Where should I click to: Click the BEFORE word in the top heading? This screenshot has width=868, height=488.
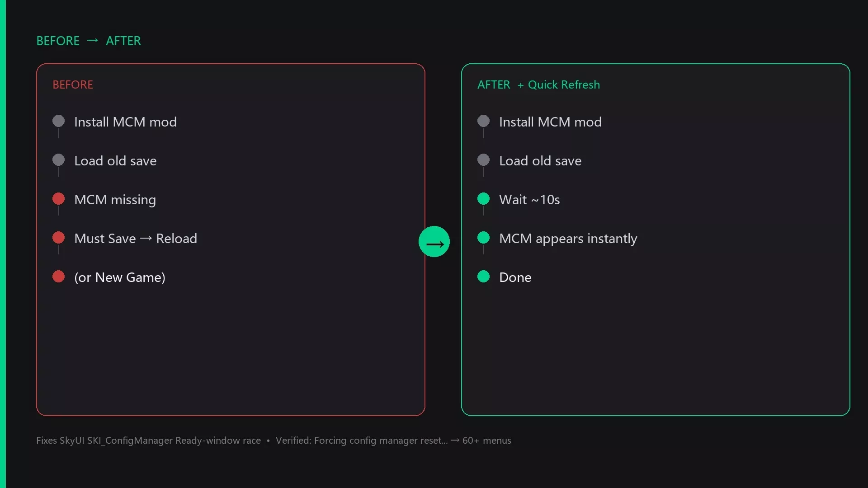(x=58, y=41)
